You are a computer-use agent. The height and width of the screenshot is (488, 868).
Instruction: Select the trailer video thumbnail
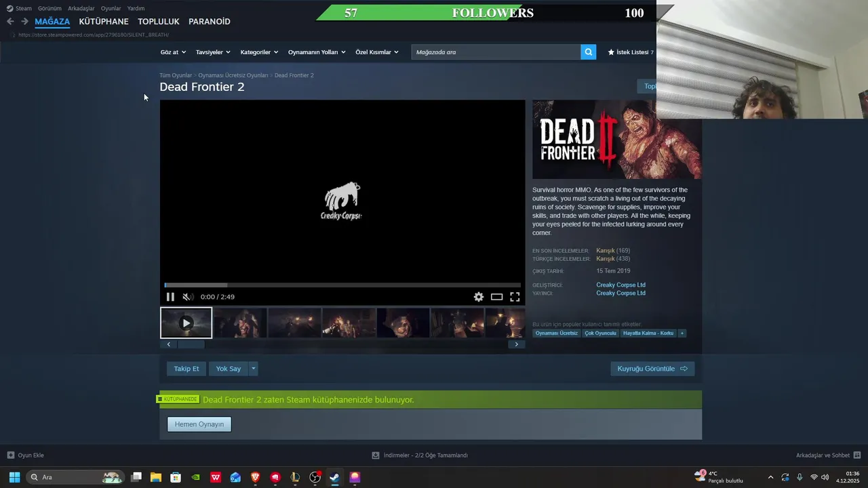click(186, 323)
